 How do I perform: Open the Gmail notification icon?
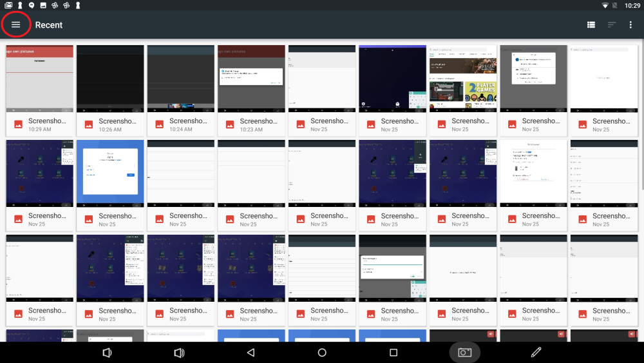click(x=8, y=5)
